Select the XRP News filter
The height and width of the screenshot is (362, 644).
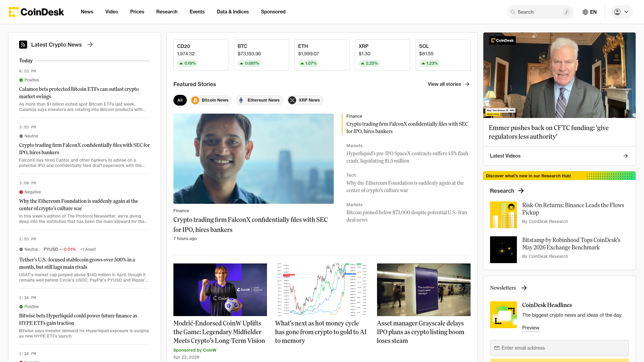point(305,100)
